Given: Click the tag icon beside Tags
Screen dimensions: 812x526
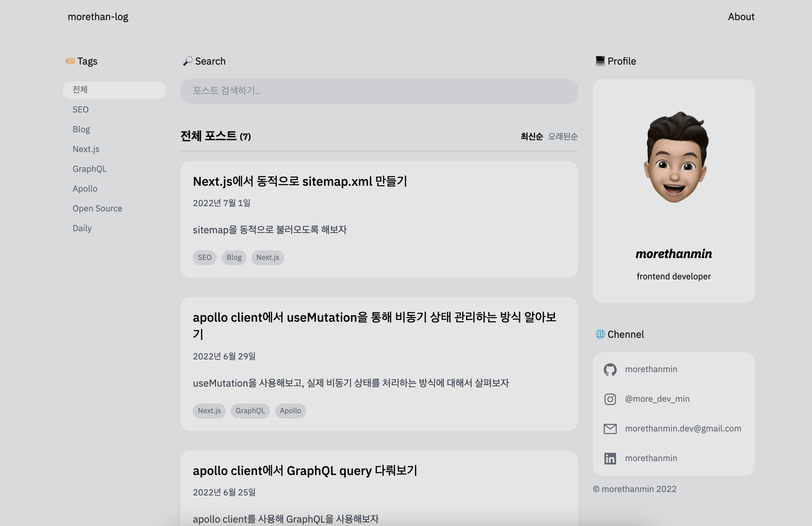Looking at the screenshot, I should (x=70, y=61).
